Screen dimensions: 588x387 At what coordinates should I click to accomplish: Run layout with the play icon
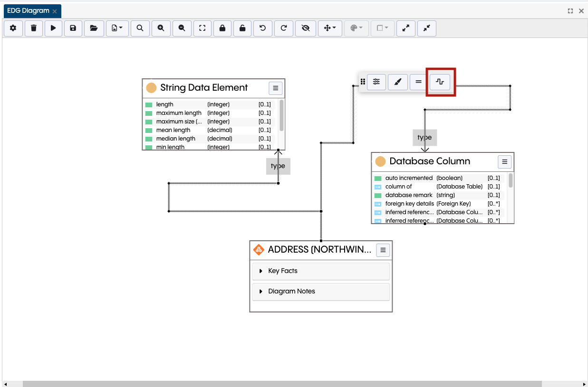click(53, 28)
